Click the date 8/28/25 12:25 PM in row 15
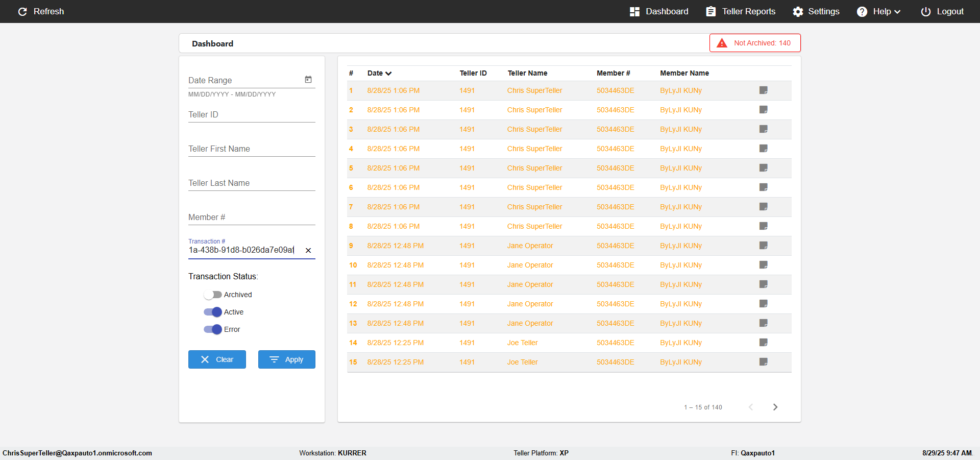Viewport: 980px width, 460px height. 395,362
